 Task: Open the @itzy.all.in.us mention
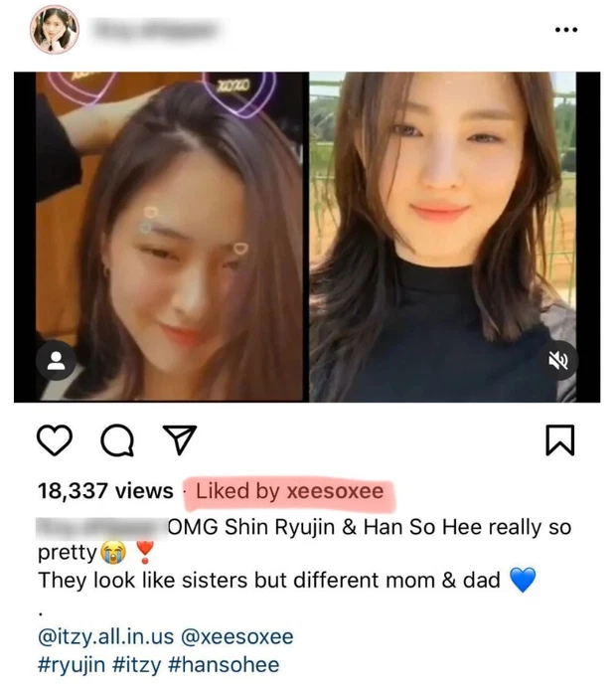click(106, 636)
